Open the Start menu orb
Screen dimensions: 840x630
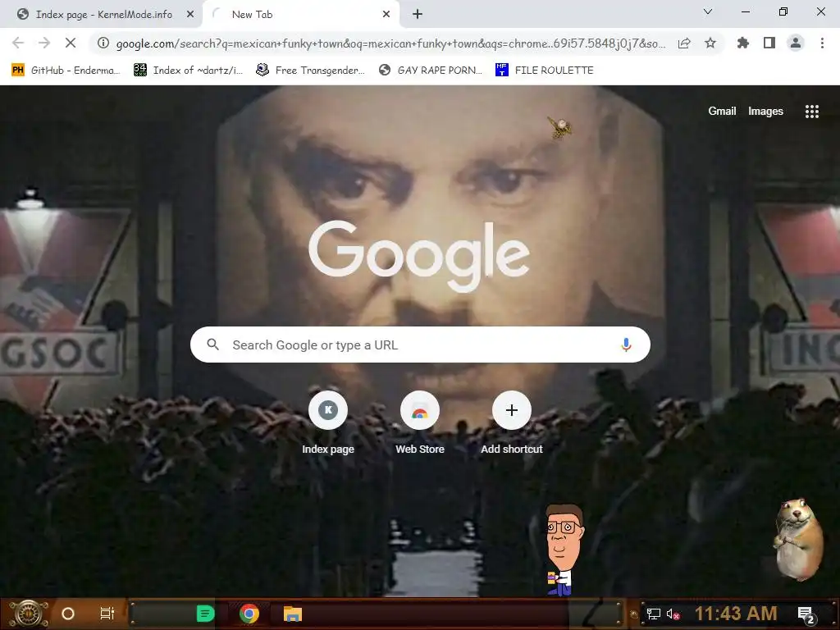point(29,614)
